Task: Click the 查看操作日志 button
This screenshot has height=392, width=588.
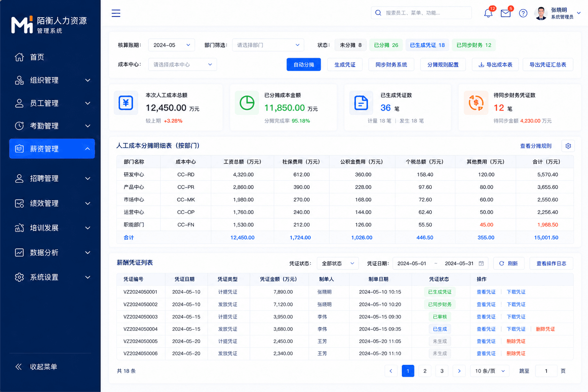Action: pos(551,263)
